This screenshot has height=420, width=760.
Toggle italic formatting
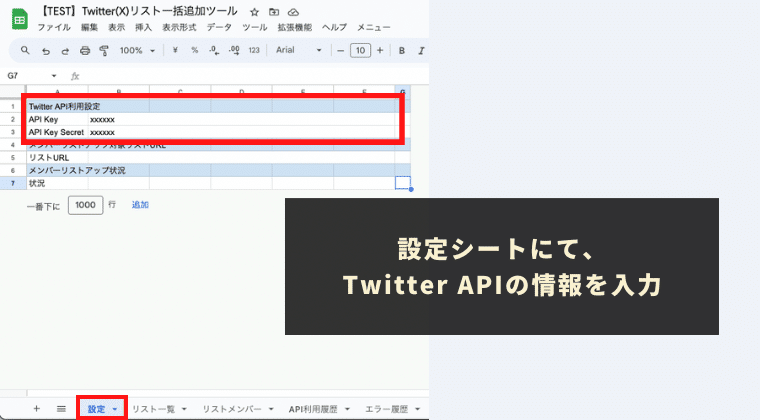[x=421, y=50]
